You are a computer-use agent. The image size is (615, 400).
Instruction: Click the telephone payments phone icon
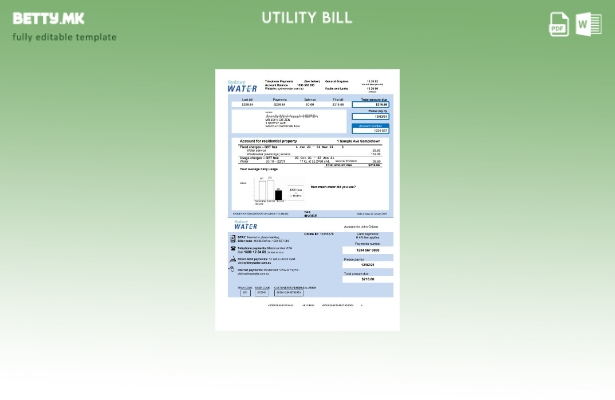pos(233,248)
